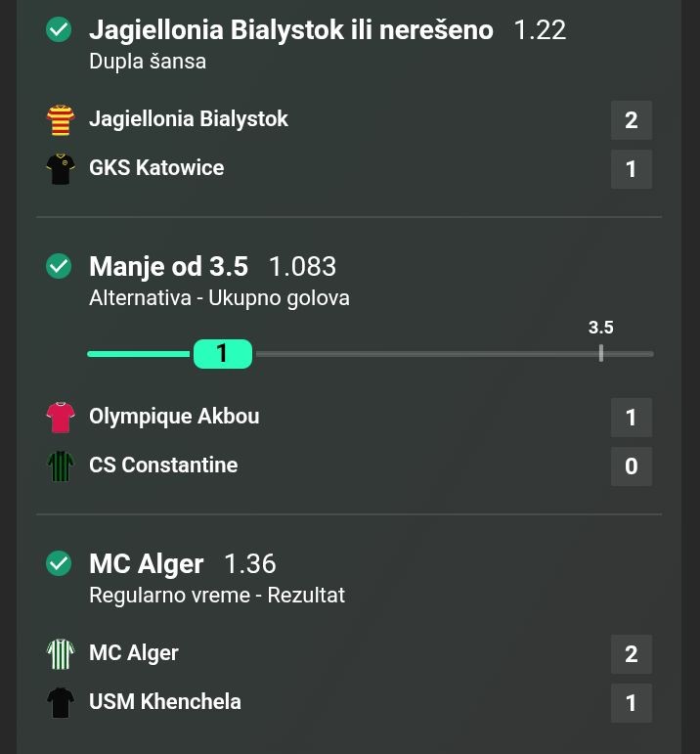
Task: Click the green checkmark beside MC Alger bet
Action: click(59, 563)
